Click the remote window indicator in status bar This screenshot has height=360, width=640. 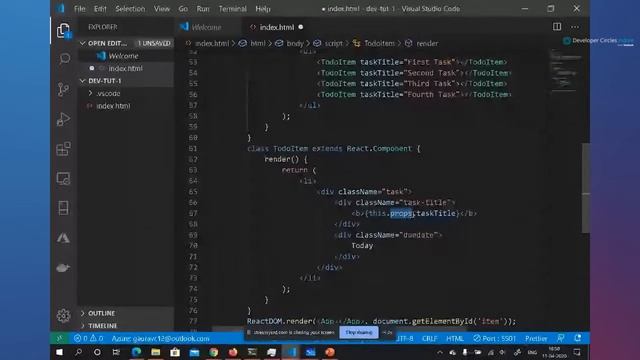coord(60,338)
